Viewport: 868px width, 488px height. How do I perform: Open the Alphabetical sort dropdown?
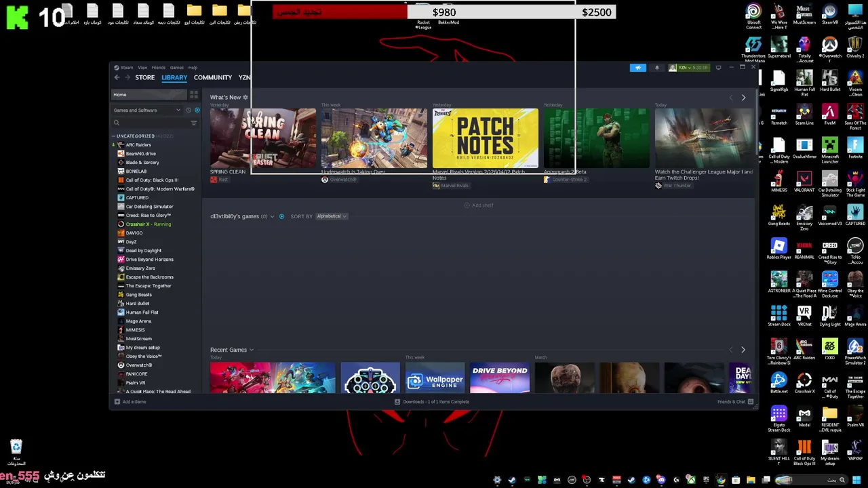tap(332, 216)
